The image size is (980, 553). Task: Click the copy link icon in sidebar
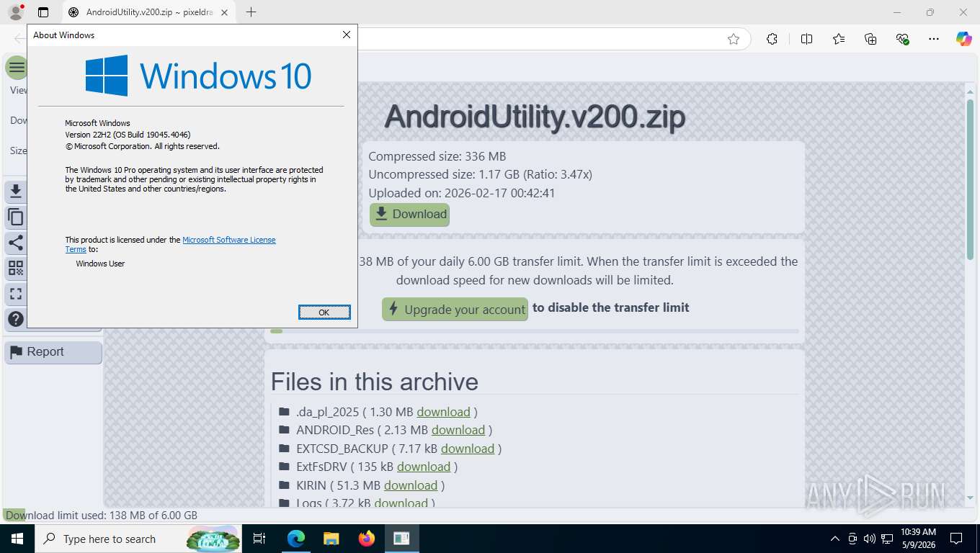pyautogui.click(x=16, y=217)
